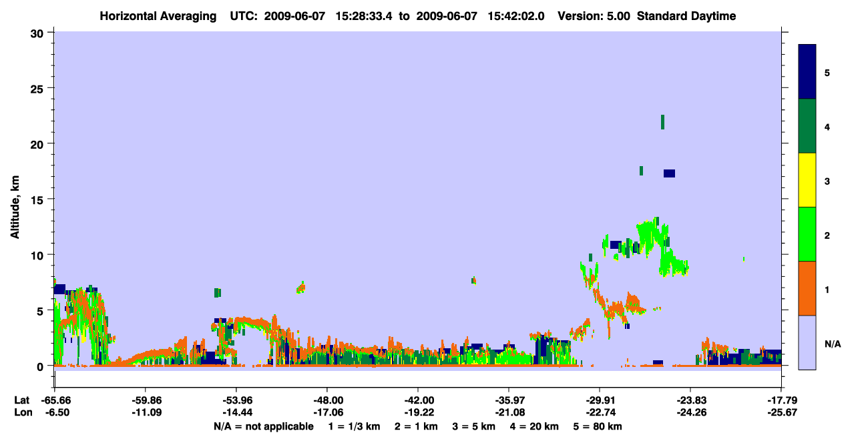Click the y-axis tick label 25
Screen dimensions: 868x445
(39, 88)
